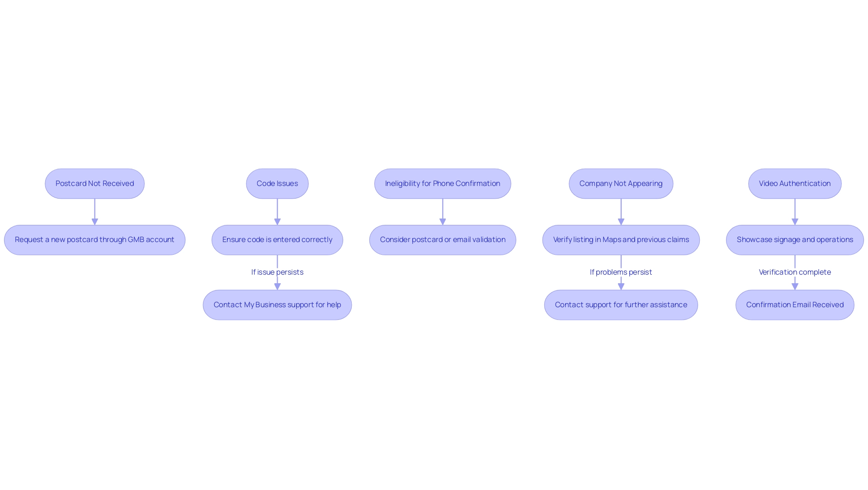Click the Confirmation Email Received node
This screenshot has height=490, width=868.
(x=795, y=304)
